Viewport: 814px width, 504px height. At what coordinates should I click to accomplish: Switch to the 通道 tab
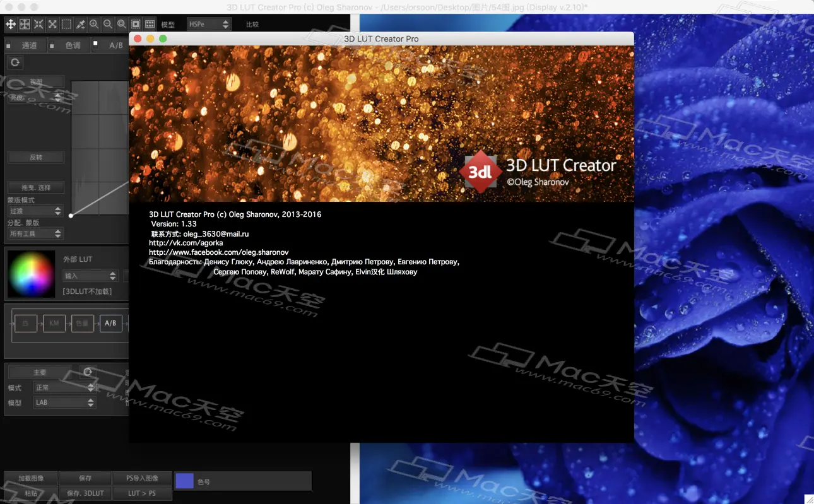coord(25,45)
